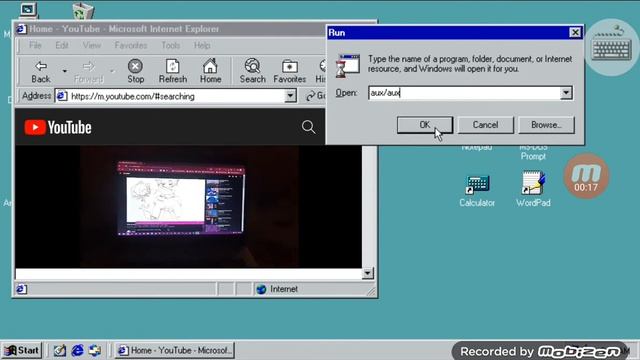Image resolution: width=640 pixels, height=360 pixels.
Task: Click the Forward arrow in Internet Explorer
Action: click(x=89, y=71)
